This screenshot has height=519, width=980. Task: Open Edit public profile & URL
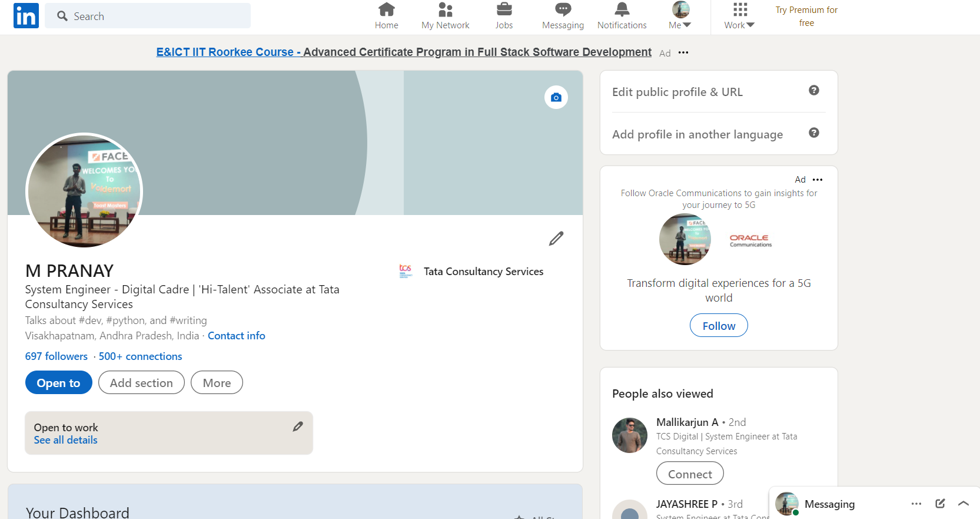tap(677, 92)
